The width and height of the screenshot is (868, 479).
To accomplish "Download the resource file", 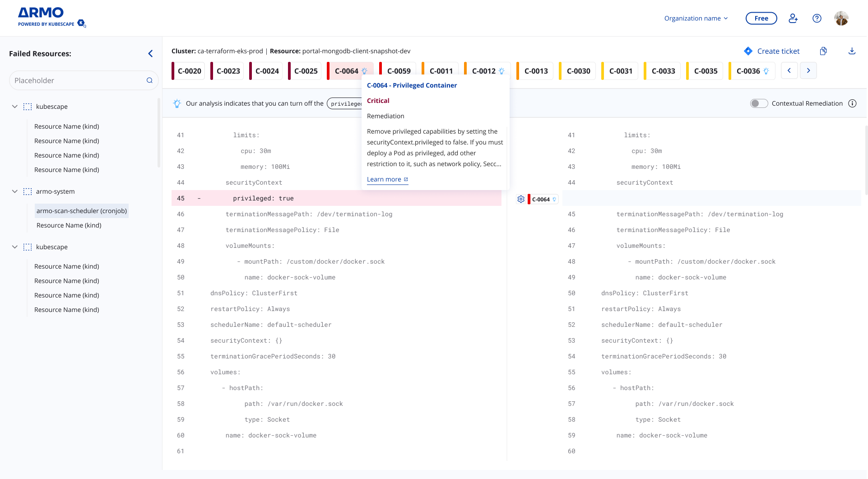I will (x=852, y=51).
